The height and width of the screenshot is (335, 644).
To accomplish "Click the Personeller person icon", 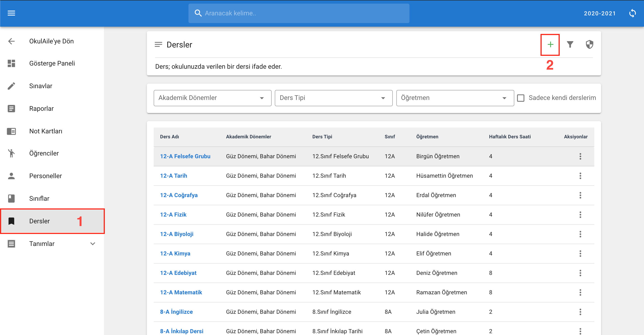I will coord(11,176).
